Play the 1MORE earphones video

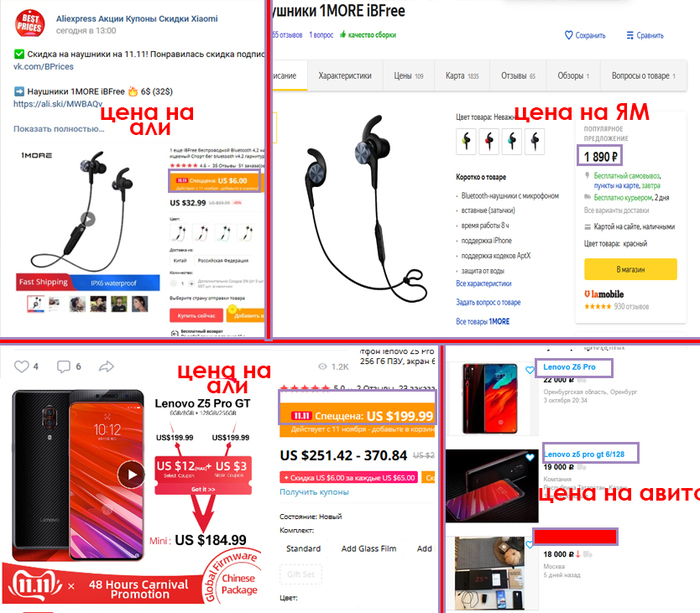[88, 219]
